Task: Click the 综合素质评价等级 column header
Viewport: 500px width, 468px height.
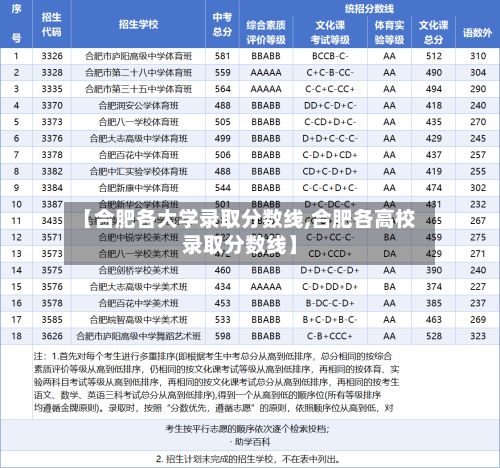Action: pos(266,32)
